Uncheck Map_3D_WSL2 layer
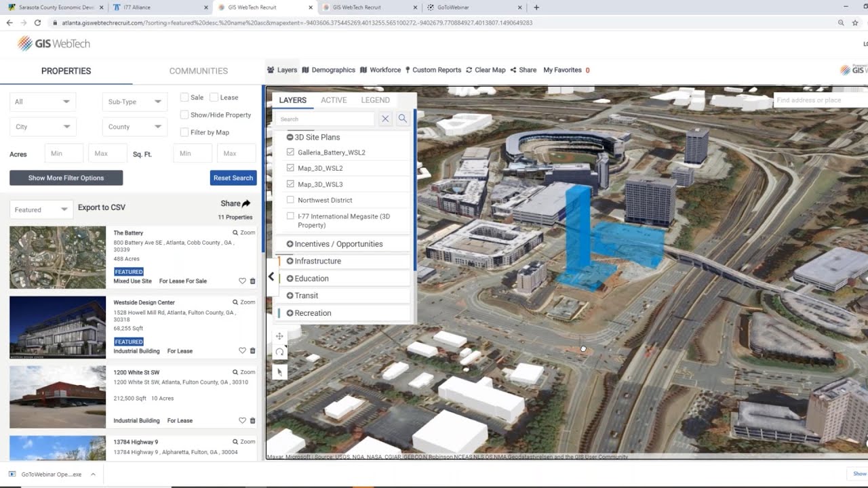The width and height of the screenshot is (868, 488). [x=290, y=168]
